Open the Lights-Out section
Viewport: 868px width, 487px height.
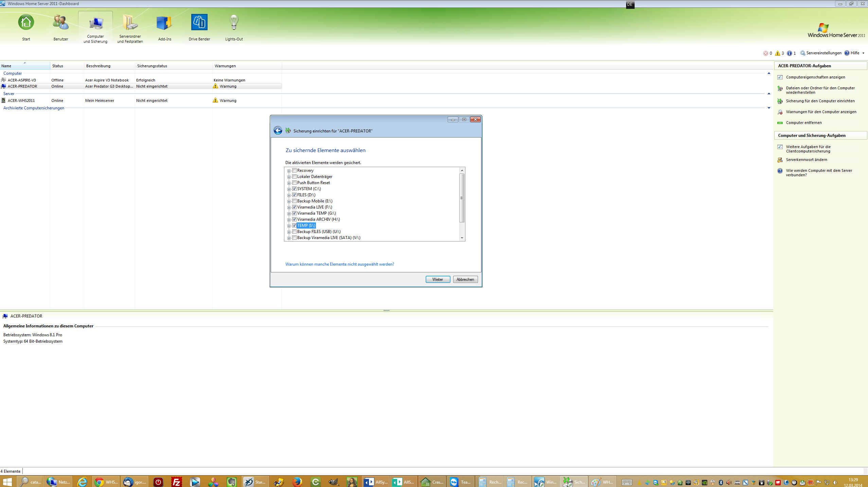[233, 27]
